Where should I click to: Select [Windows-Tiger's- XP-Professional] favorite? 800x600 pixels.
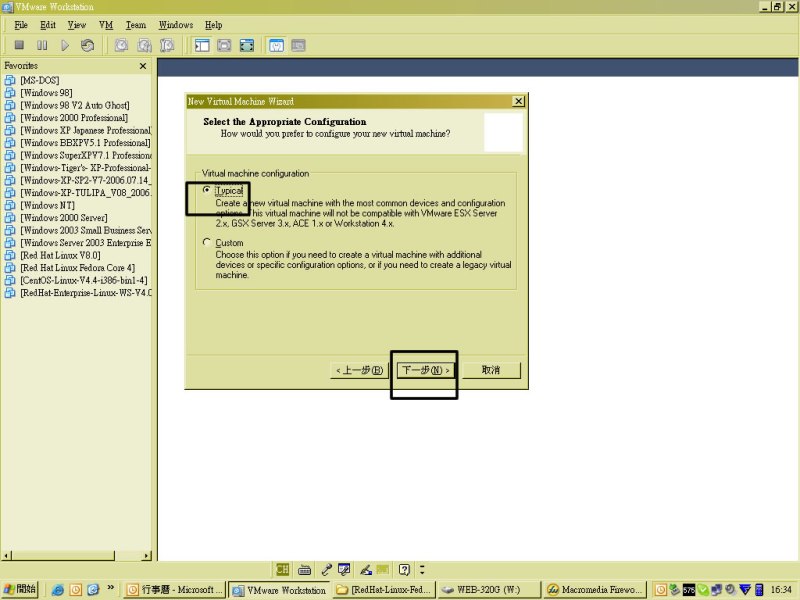[x=85, y=168]
